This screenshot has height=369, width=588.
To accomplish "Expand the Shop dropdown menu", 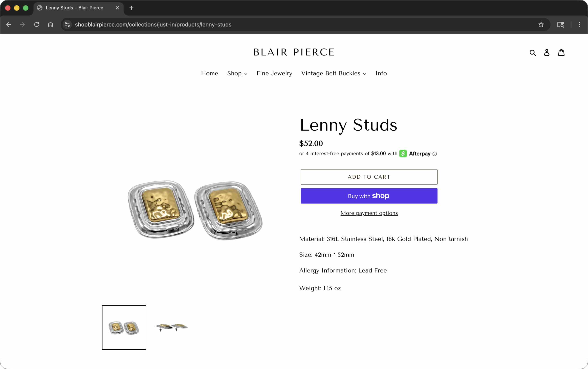I will tap(237, 74).
